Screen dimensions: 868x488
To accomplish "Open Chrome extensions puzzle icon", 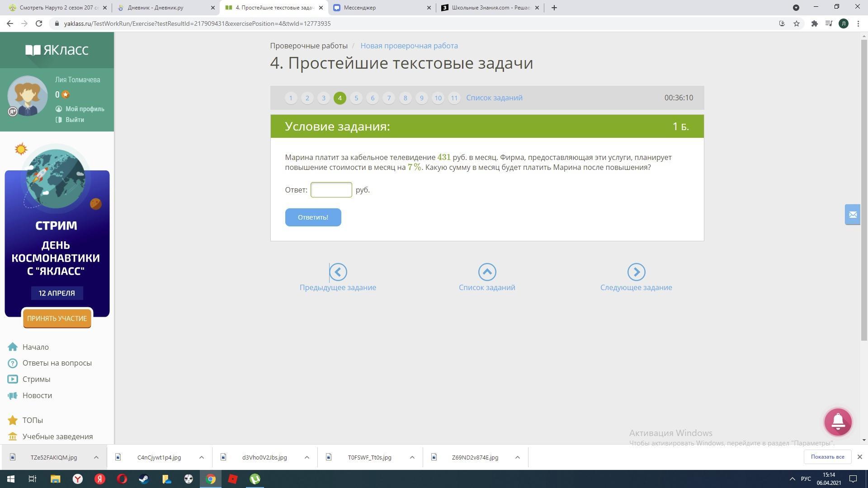I will pos(814,23).
